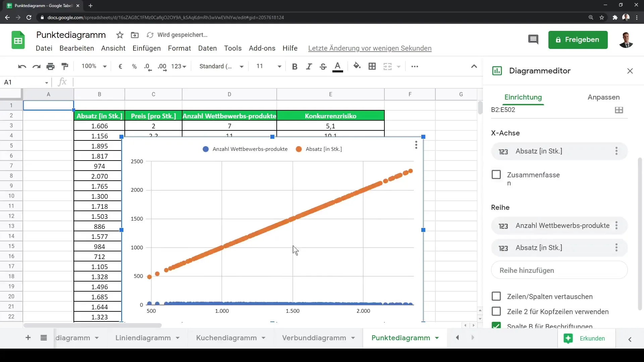This screenshot has height=362, width=644.
Task: Open Letzte Änderung version history link
Action: click(370, 48)
